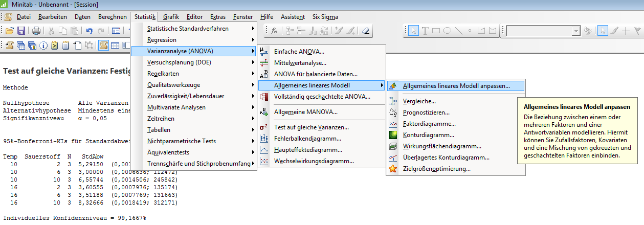This screenshot has width=644, height=225.
Task: Open Trennschärfe und Stichprobenumfang submenu
Action: [194, 164]
